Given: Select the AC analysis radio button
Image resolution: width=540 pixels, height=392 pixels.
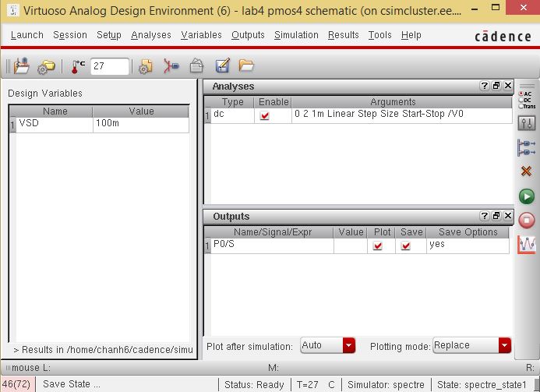Looking at the screenshot, I should click(x=521, y=94).
